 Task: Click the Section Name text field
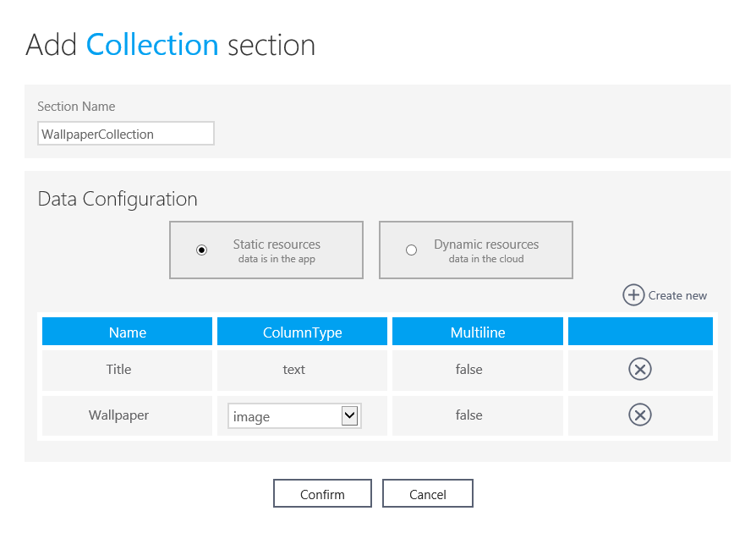point(126,134)
